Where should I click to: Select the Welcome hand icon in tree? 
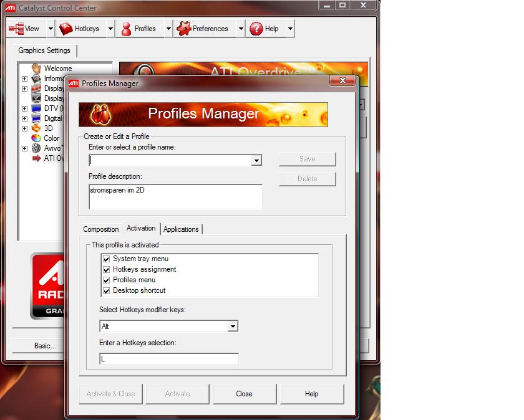(36, 69)
